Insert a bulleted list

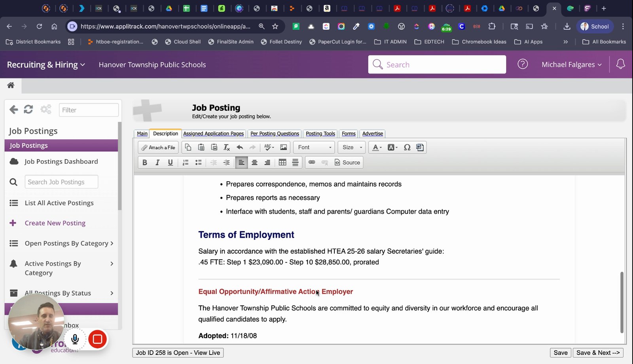coord(199,163)
